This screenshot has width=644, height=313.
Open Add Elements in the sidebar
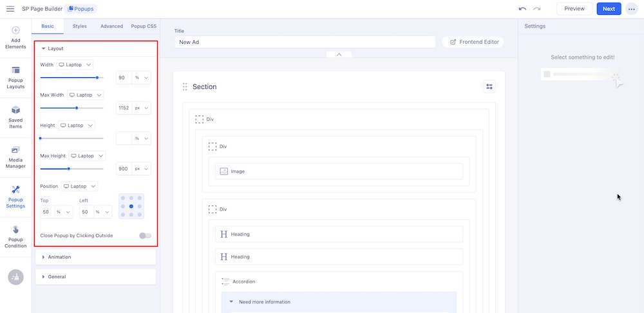[15, 38]
